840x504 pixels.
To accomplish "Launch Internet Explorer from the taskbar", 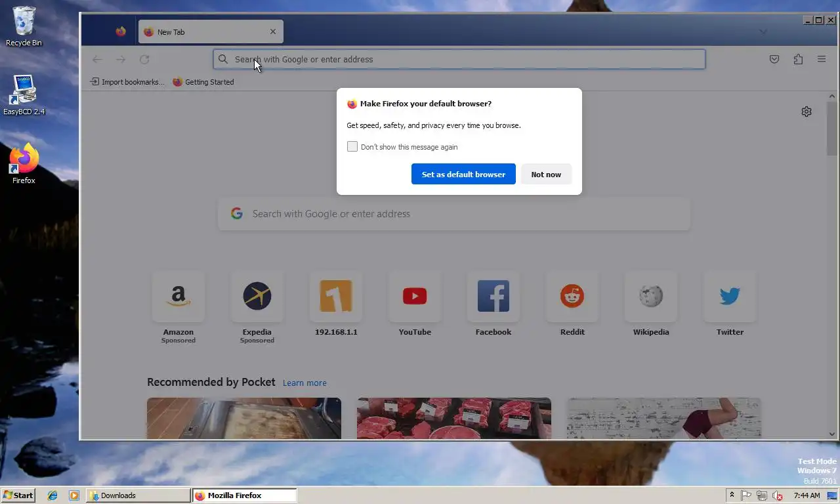I will point(52,495).
